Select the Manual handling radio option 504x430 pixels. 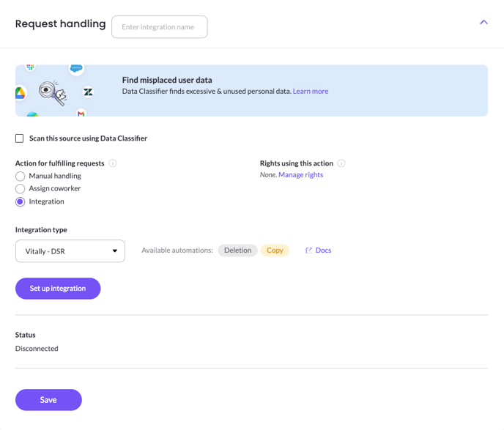click(20, 176)
